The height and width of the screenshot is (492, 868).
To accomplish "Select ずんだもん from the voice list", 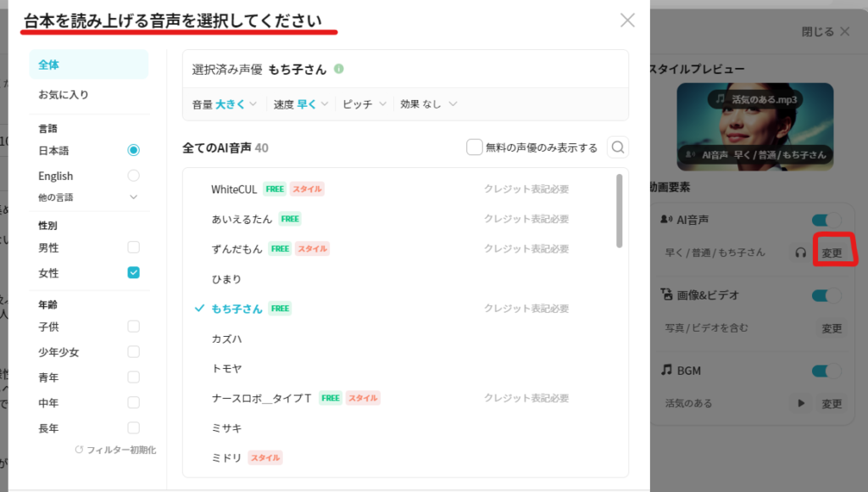I will (x=236, y=248).
